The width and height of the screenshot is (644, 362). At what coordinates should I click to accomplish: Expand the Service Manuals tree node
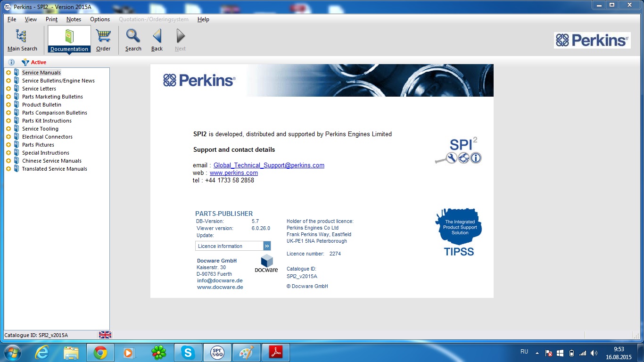[8, 73]
